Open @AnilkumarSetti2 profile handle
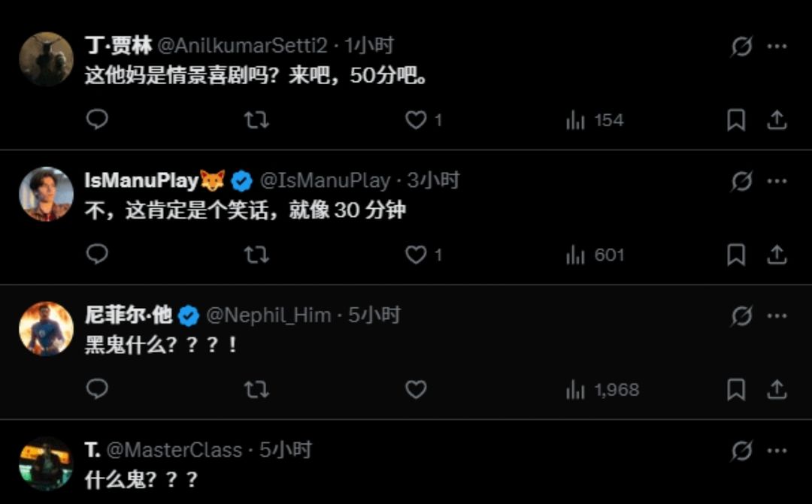 pos(242,46)
